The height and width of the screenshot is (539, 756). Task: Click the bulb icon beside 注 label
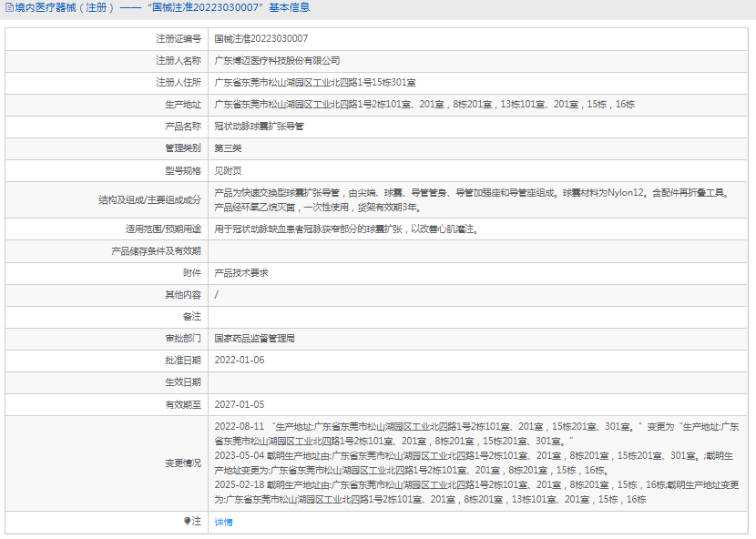187,521
